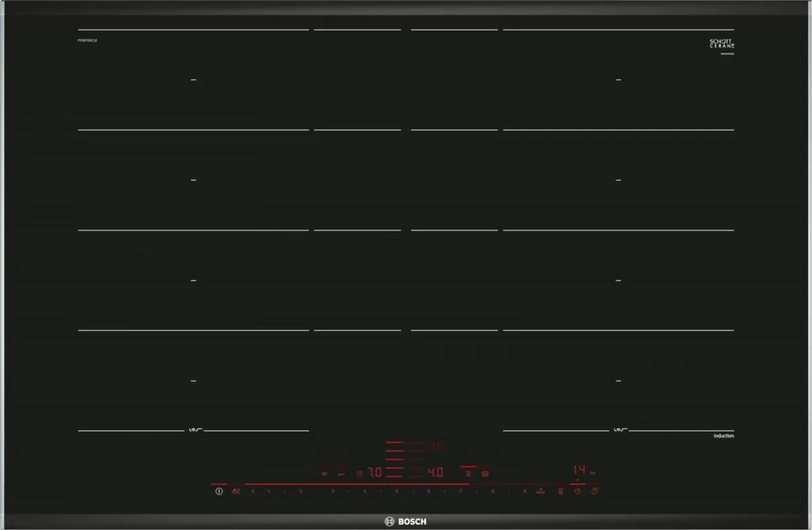Tap the Bosch logo on front edge

pyautogui.click(x=406, y=521)
